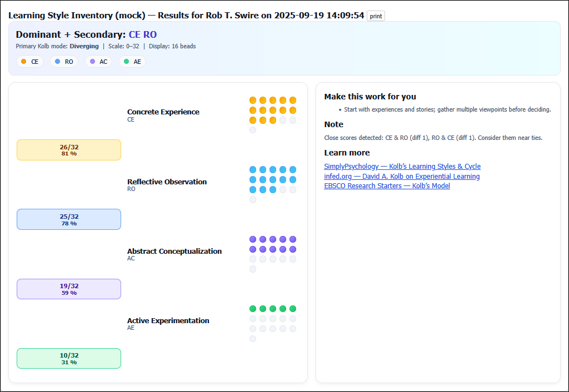Screen dimensions: 569x392
Task: Click the Active Experimentation heading
Action: [x=168, y=321]
